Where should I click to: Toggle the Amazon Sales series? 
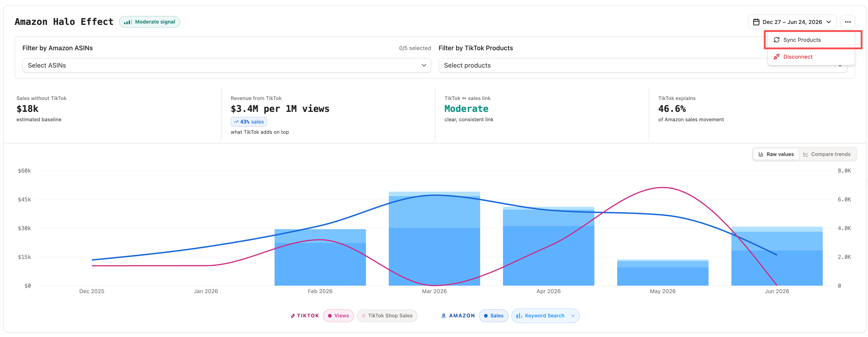click(x=494, y=316)
